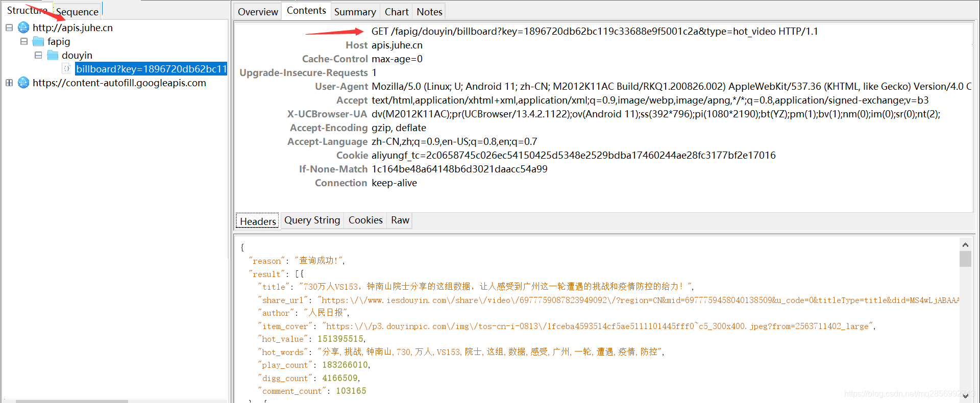Click the GET /fapig/douyin/billboard request line
This screenshot has height=403, width=980.
595,31
